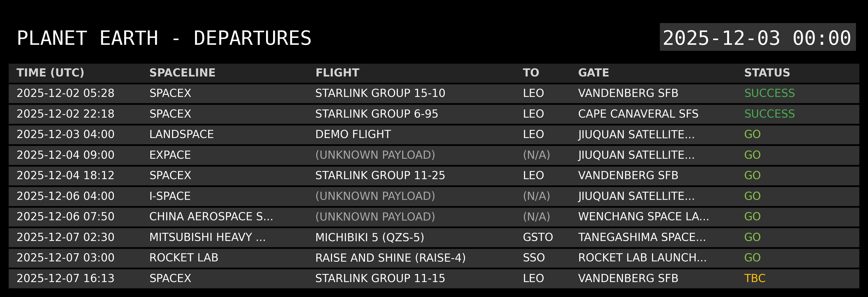868x297 pixels.
Task: Open the Starlink Group 6-95 flight entry
Action: coord(376,114)
